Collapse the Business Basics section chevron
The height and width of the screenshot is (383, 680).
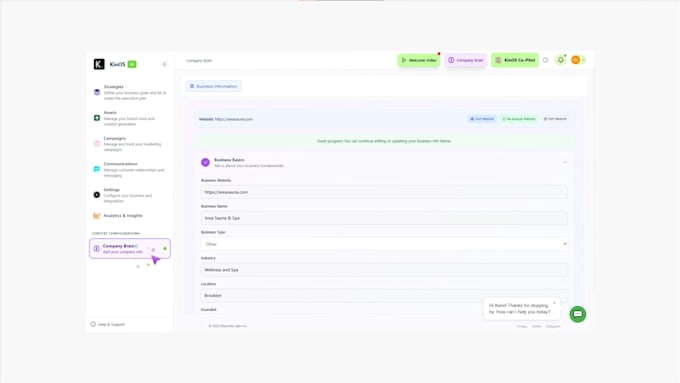(x=565, y=162)
